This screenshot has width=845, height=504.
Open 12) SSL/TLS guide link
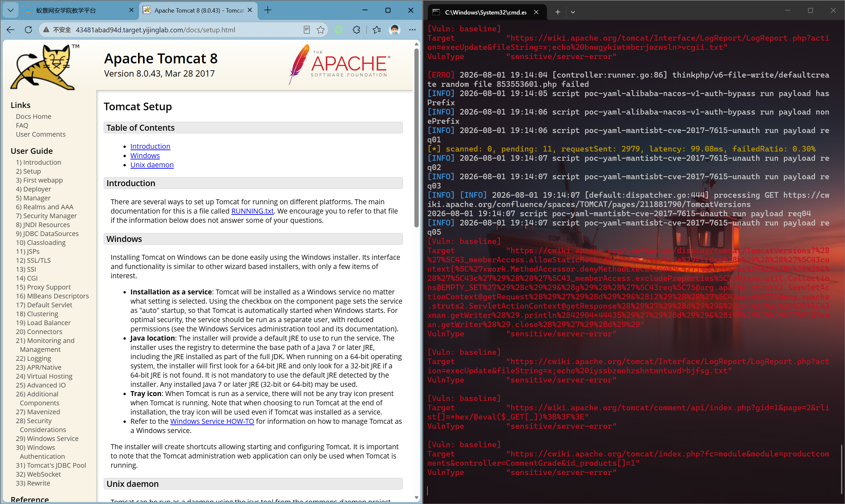pyautogui.click(x=33, y=260)
